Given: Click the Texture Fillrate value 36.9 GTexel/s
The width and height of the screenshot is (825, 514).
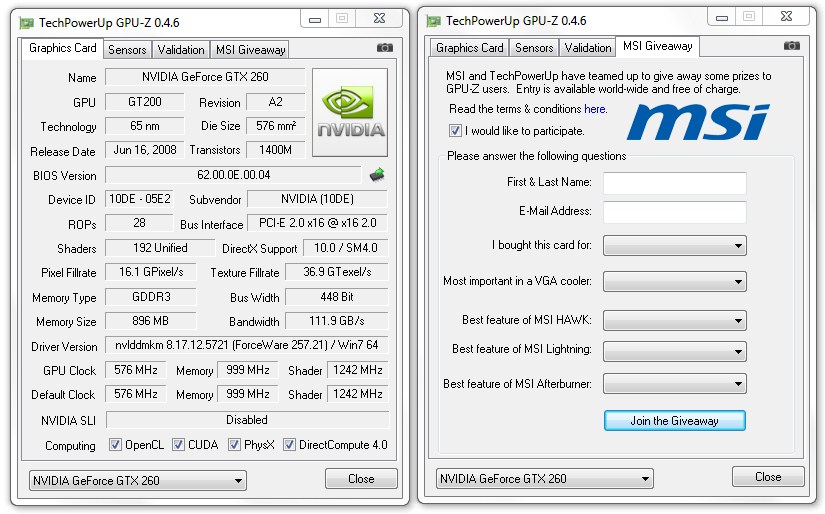Looking at the screenshot, I should pos(337,271).
